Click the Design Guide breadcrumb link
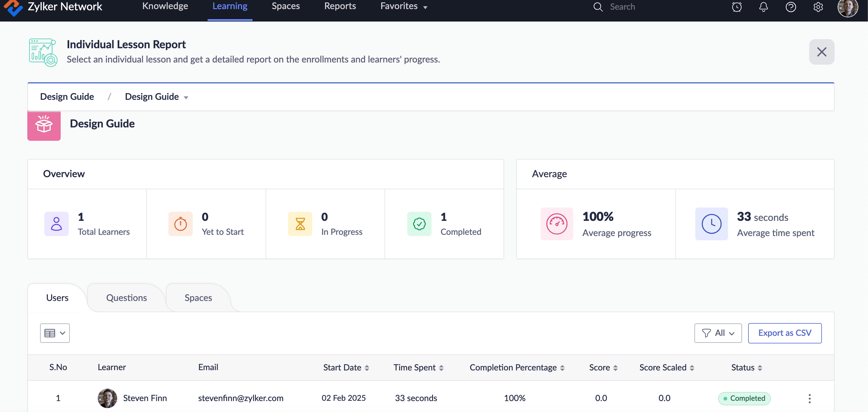Screen dimensions: 868x412 [67, 97]
